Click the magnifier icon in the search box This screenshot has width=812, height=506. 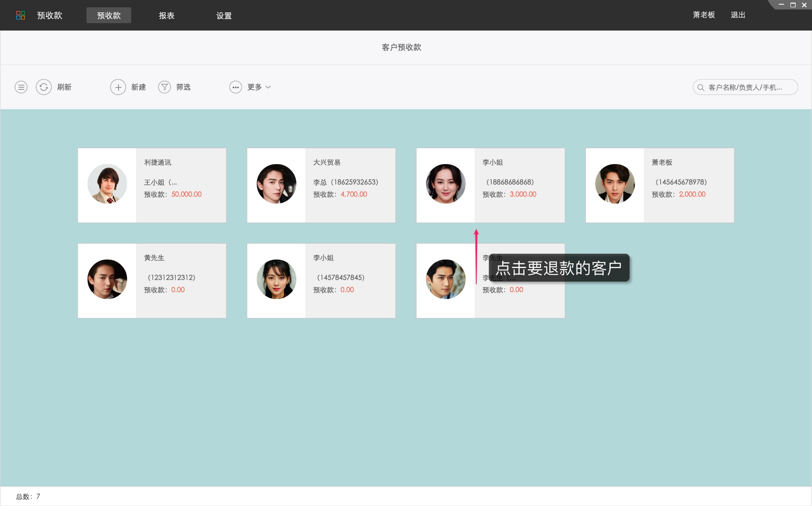(701, 87)
